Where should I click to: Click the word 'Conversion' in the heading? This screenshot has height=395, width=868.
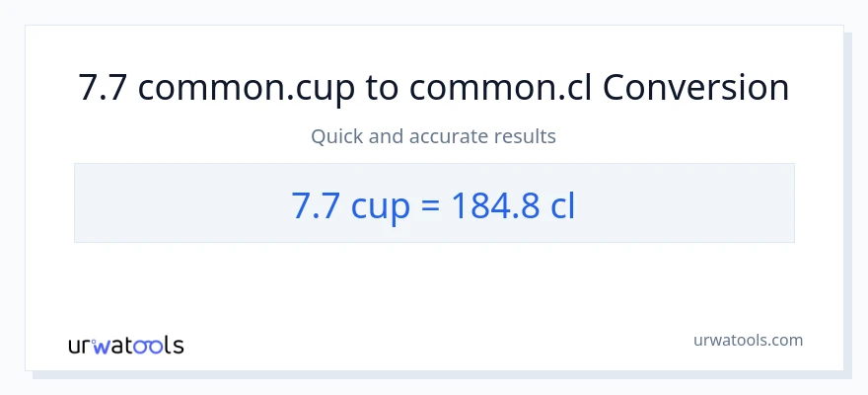pos(696,88)
